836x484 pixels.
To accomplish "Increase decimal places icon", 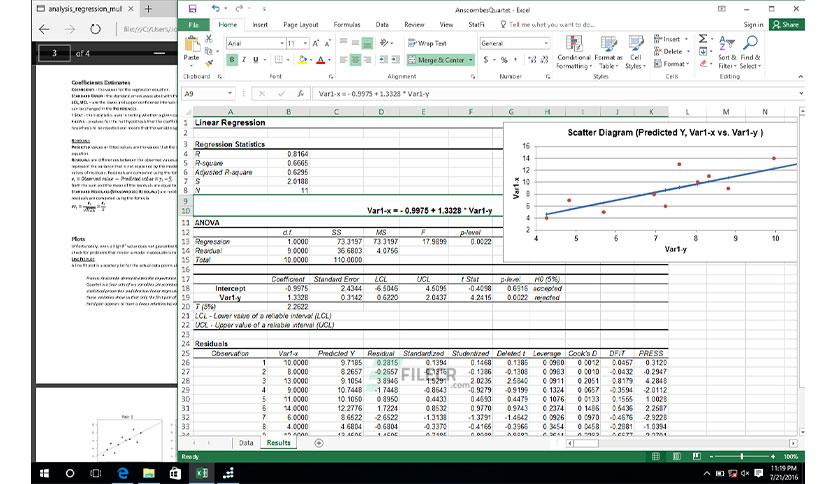I will (x=532, y=60).
